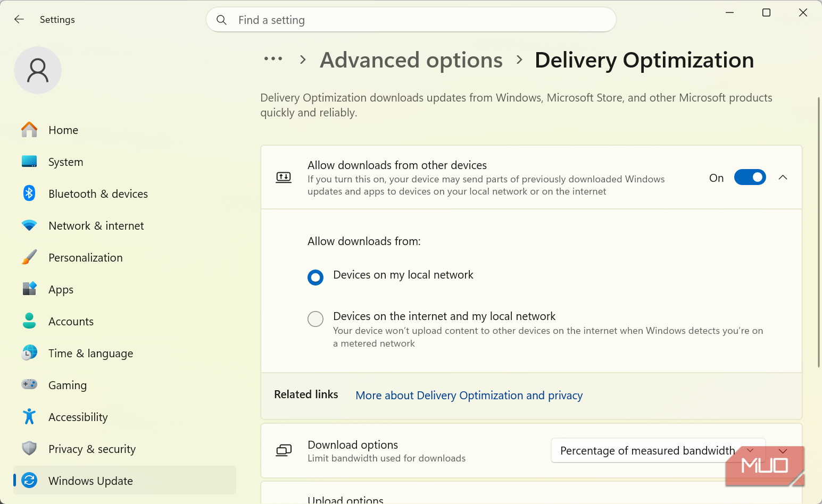Click the Time & language globe icon
The image size is (822, 504).
(29, 353)
